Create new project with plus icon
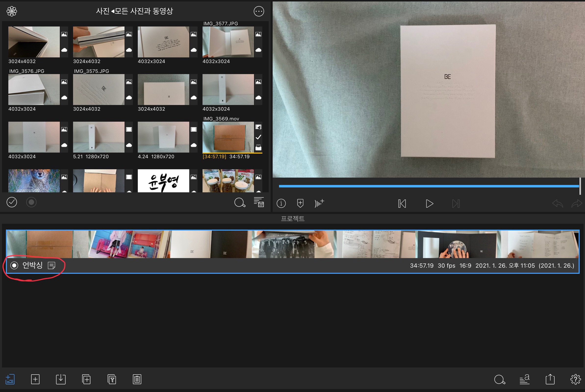Image resolution: width=585 pixels, height=392 pixels. pyautogui.click(x=35, y=379)
